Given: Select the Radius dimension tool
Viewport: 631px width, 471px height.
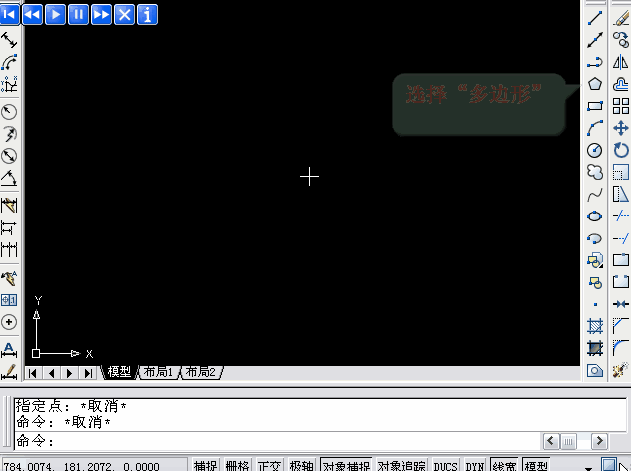Looking at the screenshot, I should (x=9, y=112).
